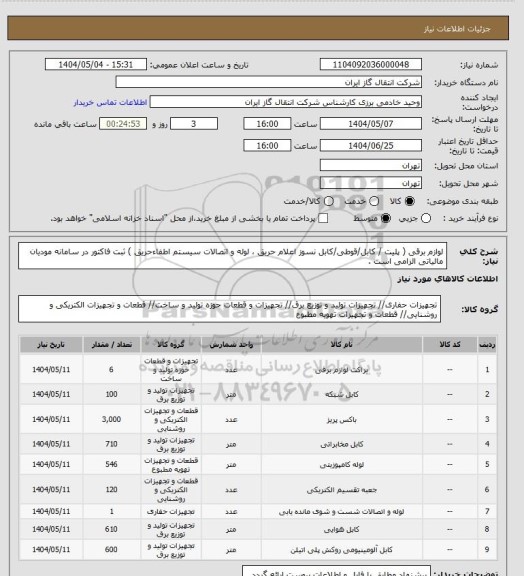Screen dimensions: 524x576
Task: Select row item جعبه تقسیم الکتریکی
Action: (x=342, y=490)
